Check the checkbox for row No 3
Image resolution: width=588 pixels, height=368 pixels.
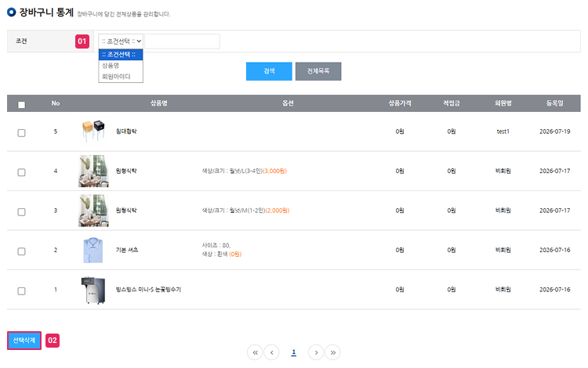22,212
